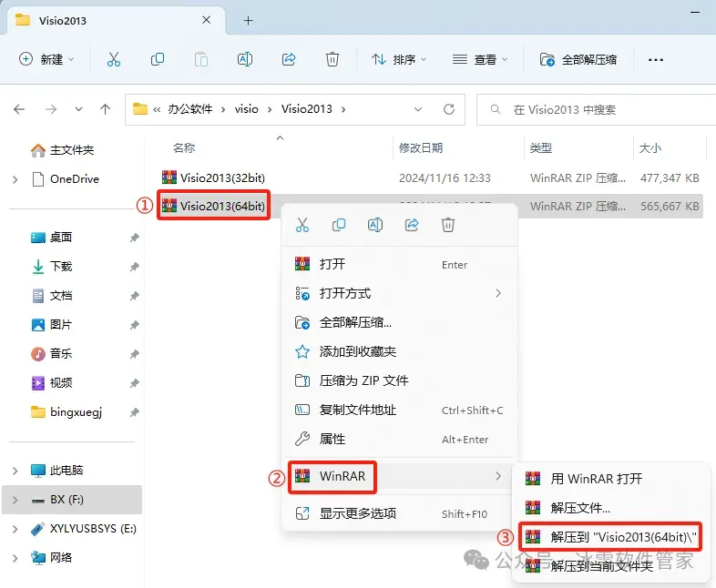Click the Delete trash icon in the toolbar
This screenshot has height=588, width=716.
pos(332,59)
